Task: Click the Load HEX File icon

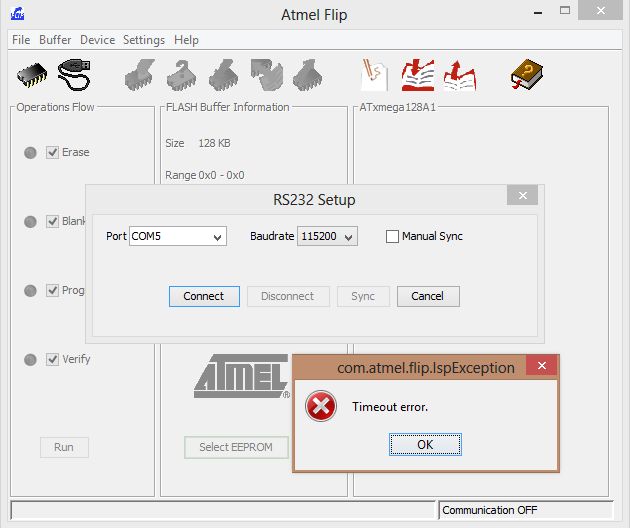Action: pos(418,75)
